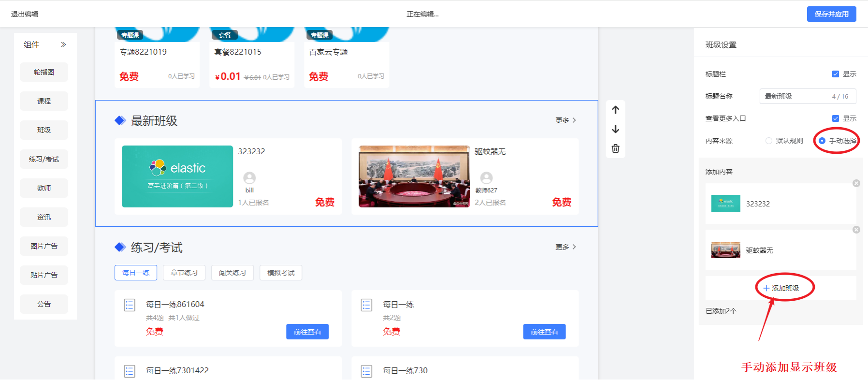This screenshot has width=868, height=380.
Task: Add the 资讯 component
Action: (x=44, y=217)
